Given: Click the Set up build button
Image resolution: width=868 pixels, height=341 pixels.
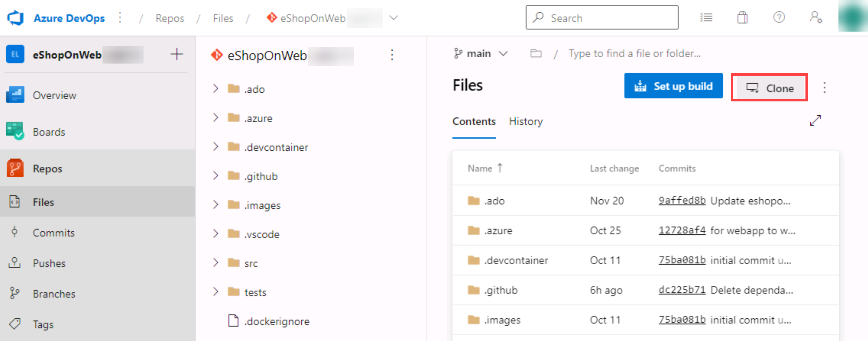Looking at the screenshot, I should tap(673, 86).
